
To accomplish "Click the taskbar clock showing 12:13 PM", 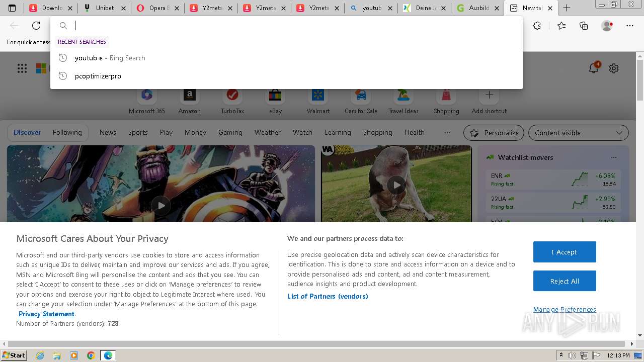I will click(x=618, y=355).
